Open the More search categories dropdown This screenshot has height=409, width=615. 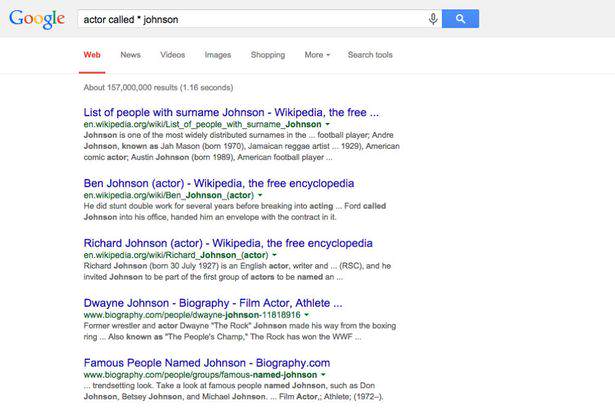tap(317, 55)
